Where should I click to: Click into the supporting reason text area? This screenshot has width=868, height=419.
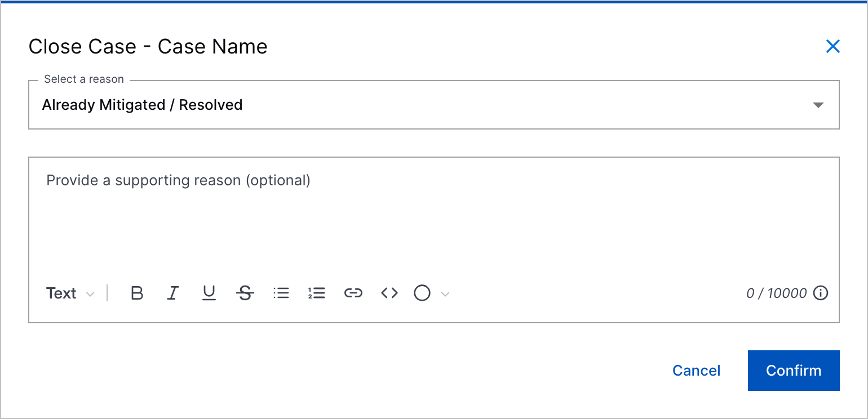(433, 220)
